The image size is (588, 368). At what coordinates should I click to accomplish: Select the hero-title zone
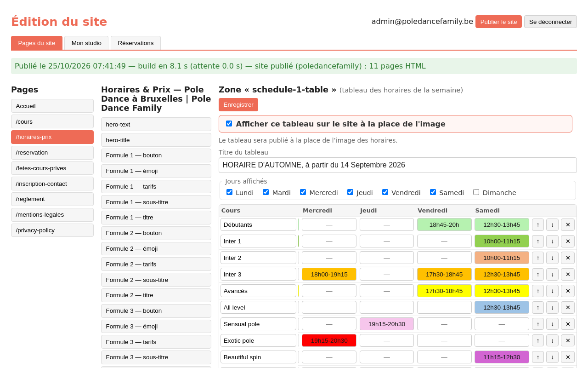click(x=156, y=140)
